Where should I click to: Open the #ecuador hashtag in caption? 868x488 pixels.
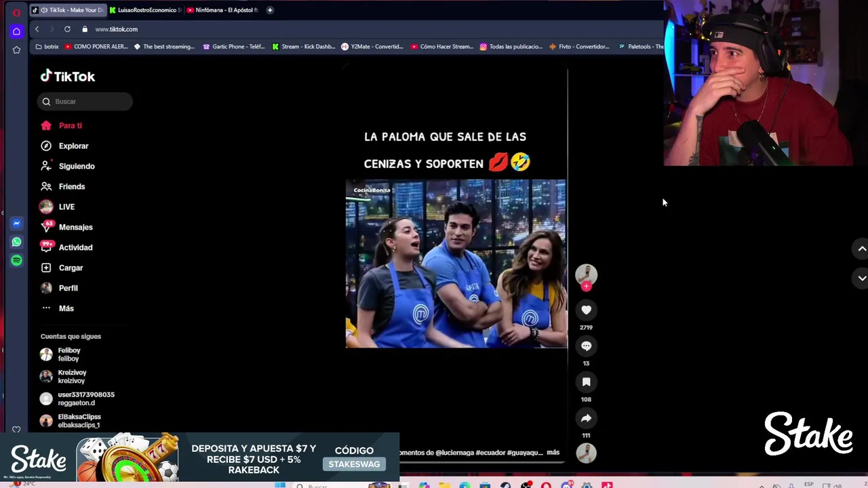point(490,452)
